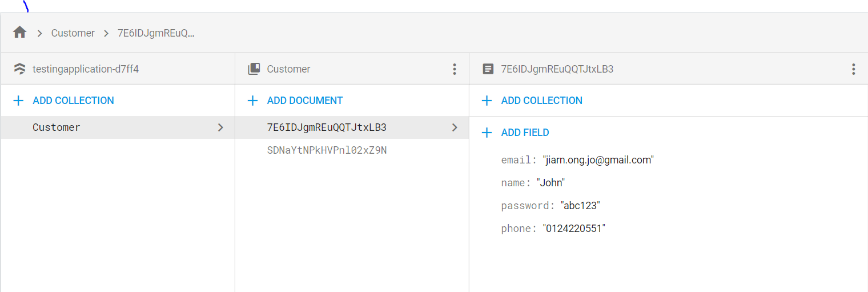Add a subcollection to the open document
The width and height of the screenshot is (868, 292).
(x=541, y=101)
